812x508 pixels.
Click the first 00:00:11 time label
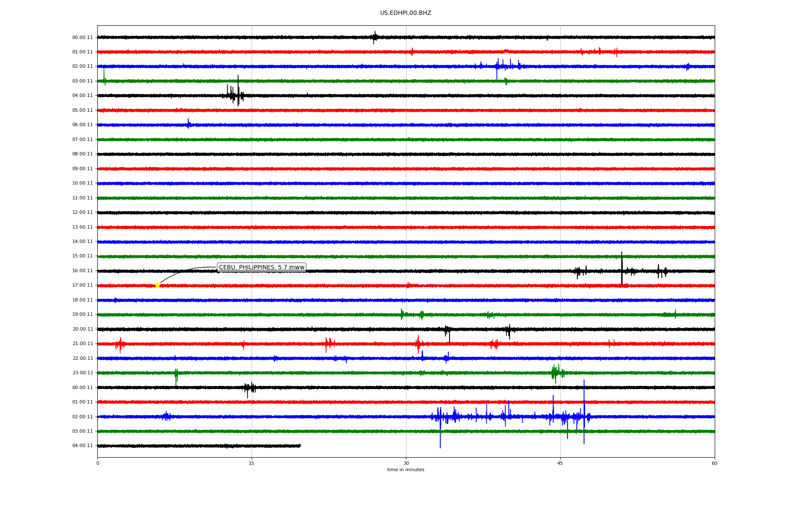[82, 37]
